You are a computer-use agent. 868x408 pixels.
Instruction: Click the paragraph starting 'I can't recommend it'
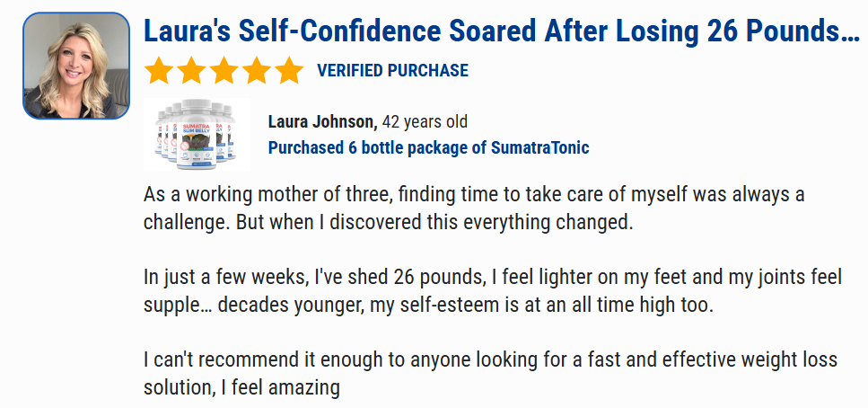click(x=489, y=375)
